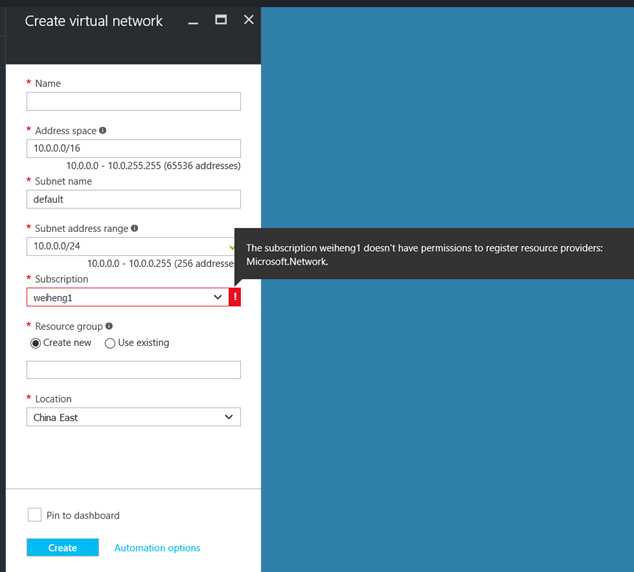Click the new resource group name field
Image resolution: width=634 pixels, height=572 pixels.
pyautogui.click(x=133, y=370)
